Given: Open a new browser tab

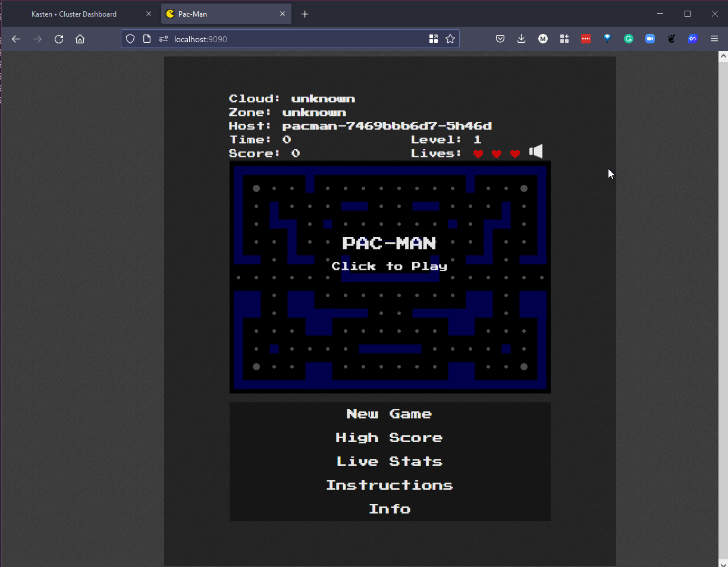Looking at the screenshot, I should [305, 14].
